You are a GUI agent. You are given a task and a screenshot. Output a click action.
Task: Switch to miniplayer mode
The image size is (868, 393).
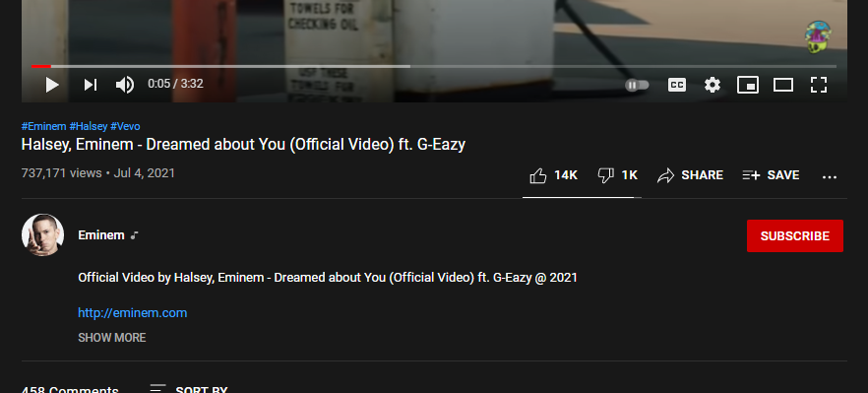[x=748, y=85]
